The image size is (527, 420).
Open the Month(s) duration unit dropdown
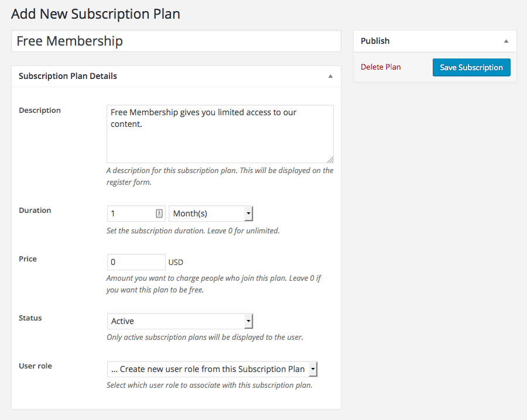[x=211, y=214]
